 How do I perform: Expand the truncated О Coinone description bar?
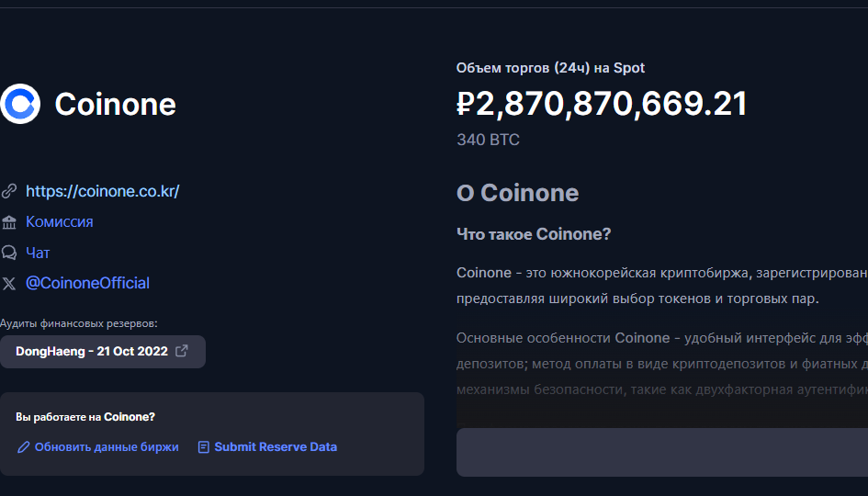(661, 452)
